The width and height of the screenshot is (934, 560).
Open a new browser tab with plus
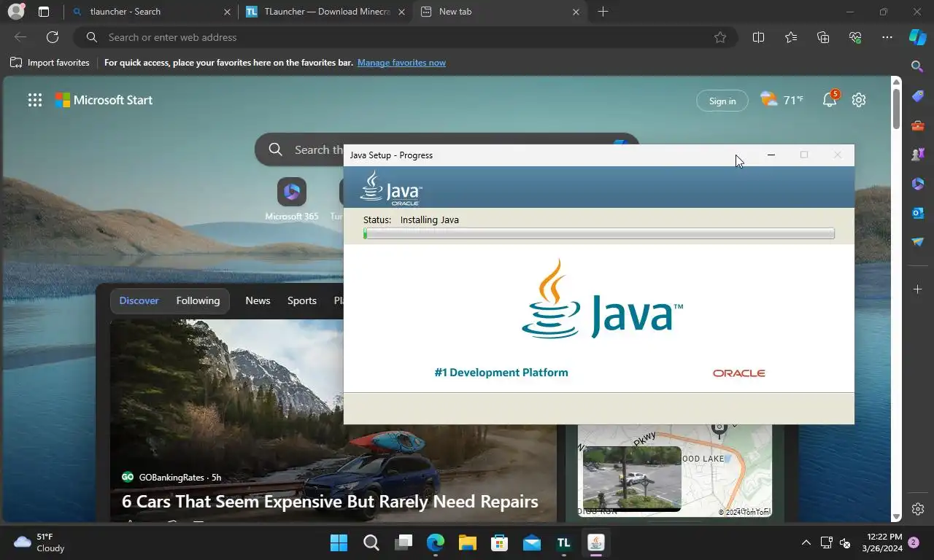click(603, 12)
